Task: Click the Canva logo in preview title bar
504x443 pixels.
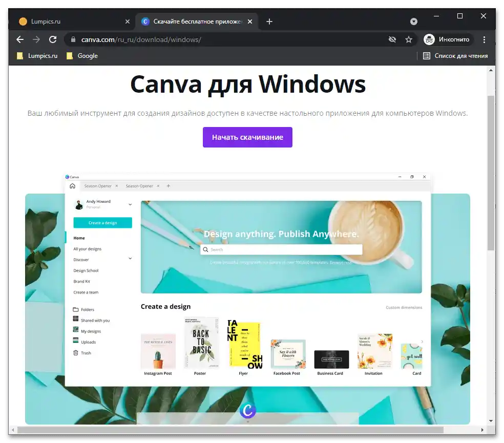Action: pyautogui.click(x=67, y=177)
